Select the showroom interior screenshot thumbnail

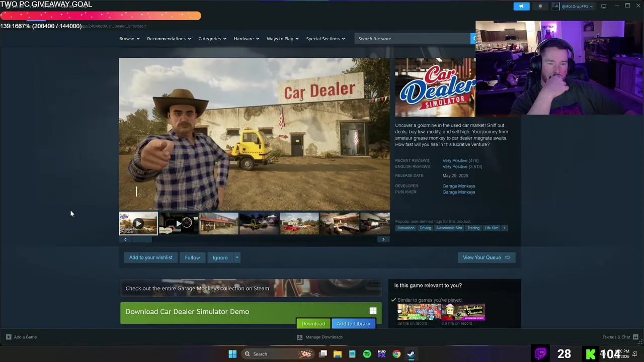click(x=340, y=224)
